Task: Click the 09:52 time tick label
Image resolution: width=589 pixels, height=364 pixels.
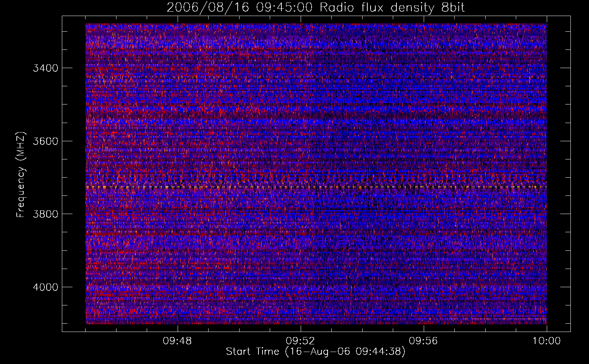Action: [x=300, y=341]
